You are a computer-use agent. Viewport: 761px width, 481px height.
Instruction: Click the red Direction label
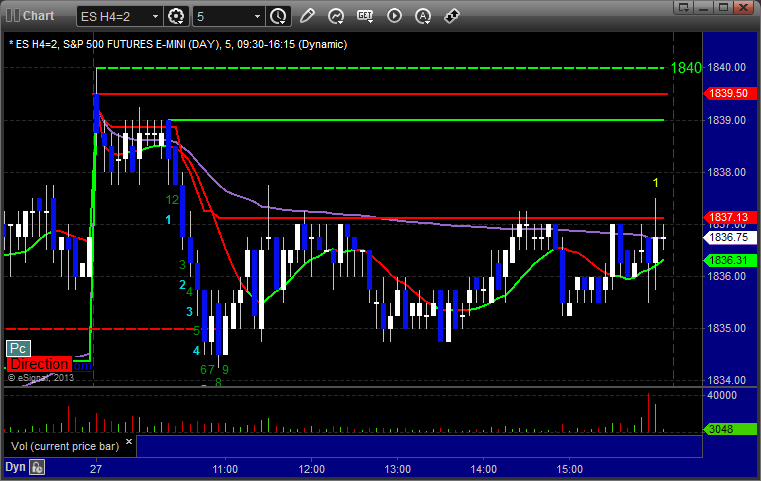39,364
